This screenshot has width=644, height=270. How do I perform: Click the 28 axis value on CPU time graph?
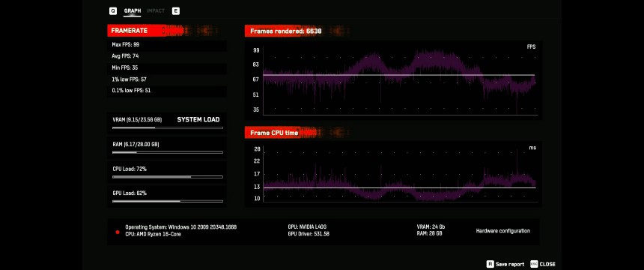pyautogui.click(x=257, y=149)
